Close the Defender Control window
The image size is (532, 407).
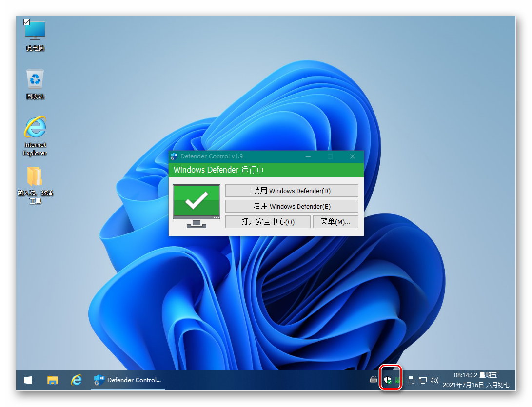point(353,156)
